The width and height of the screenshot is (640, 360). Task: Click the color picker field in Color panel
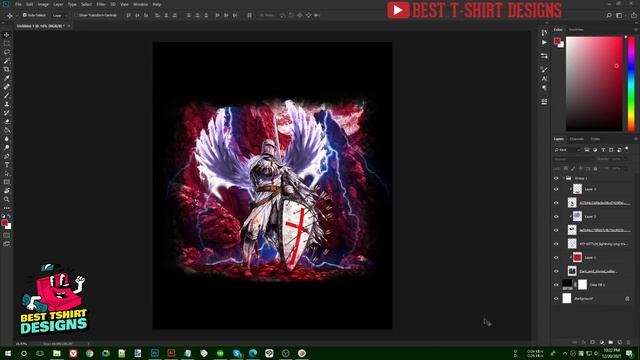(x=594, y=84)
